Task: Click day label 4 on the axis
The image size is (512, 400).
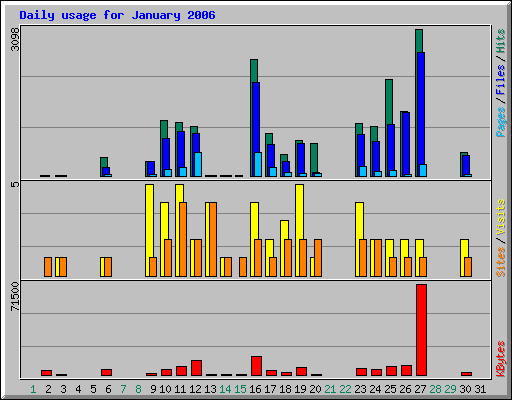Action: [x=78, y=389]
